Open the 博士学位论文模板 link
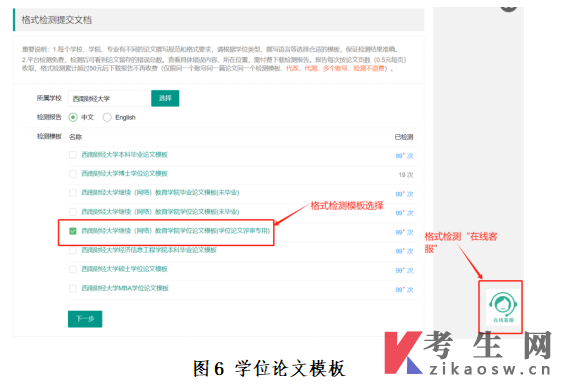The height and width of the screenshot is (388, 566). [x=125, y=174]
